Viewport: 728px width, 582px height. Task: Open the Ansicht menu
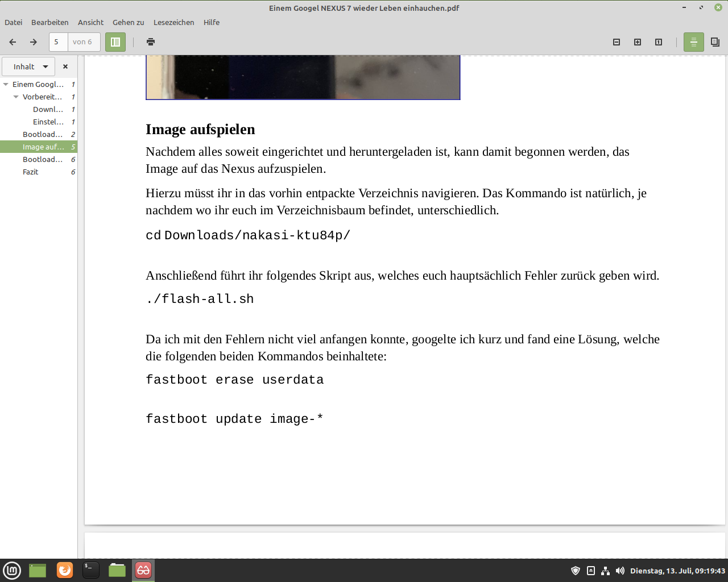tap(90, 22)
